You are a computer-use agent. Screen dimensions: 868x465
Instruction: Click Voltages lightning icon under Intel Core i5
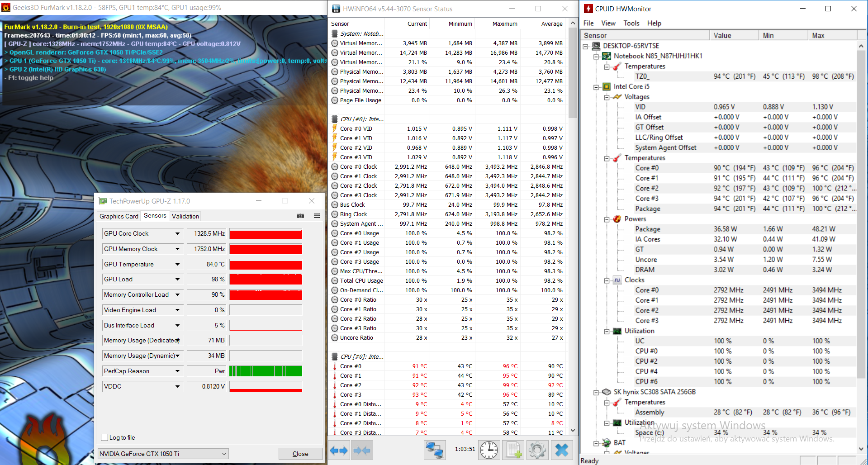point(617,97)
